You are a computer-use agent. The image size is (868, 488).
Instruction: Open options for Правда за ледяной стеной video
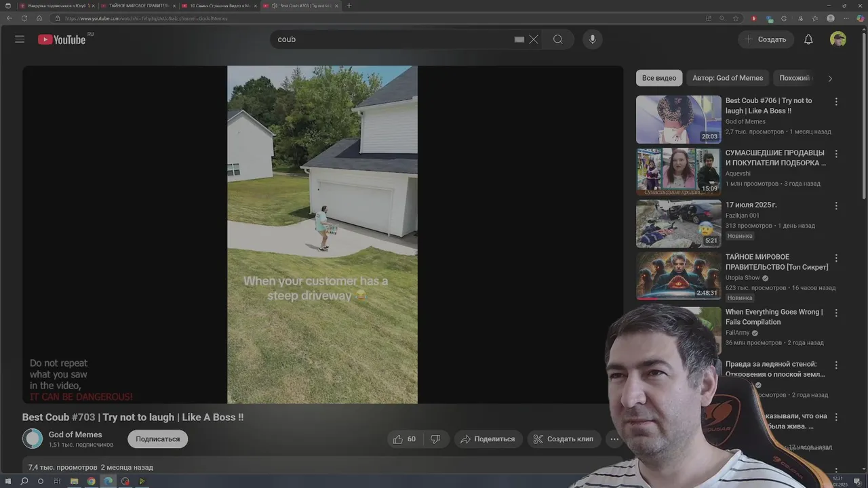click(836, 365)
